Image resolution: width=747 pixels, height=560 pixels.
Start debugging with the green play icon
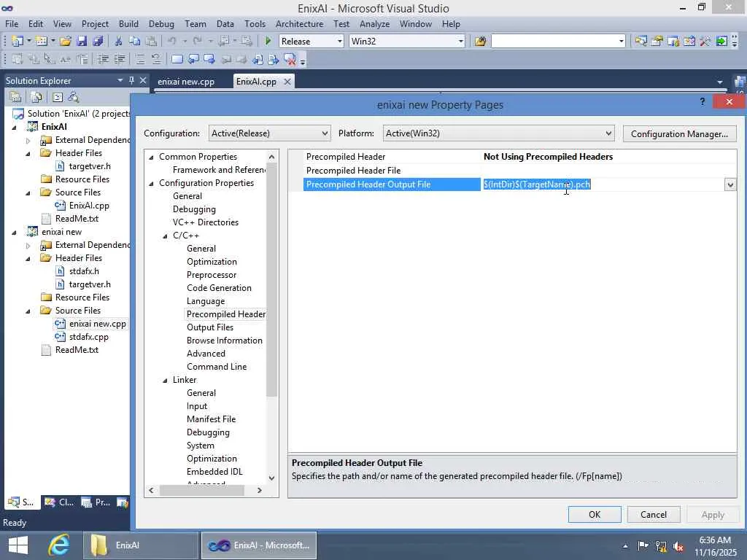(268, 42)
